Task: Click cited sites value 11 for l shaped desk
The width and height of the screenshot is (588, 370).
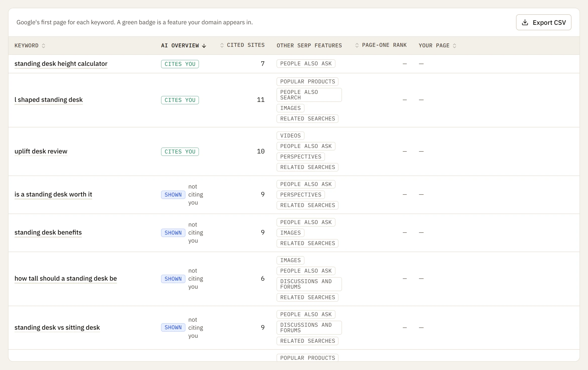Action: coord(261,100)
